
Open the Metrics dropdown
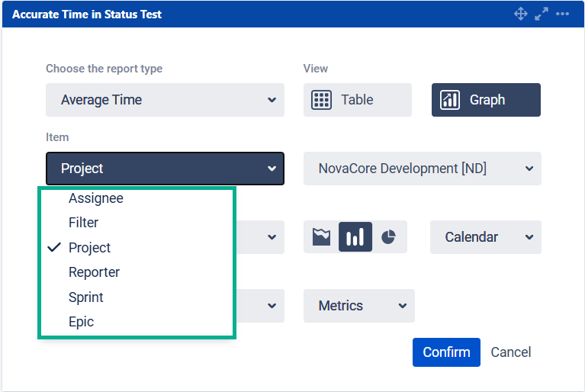(x=358, y=306)
